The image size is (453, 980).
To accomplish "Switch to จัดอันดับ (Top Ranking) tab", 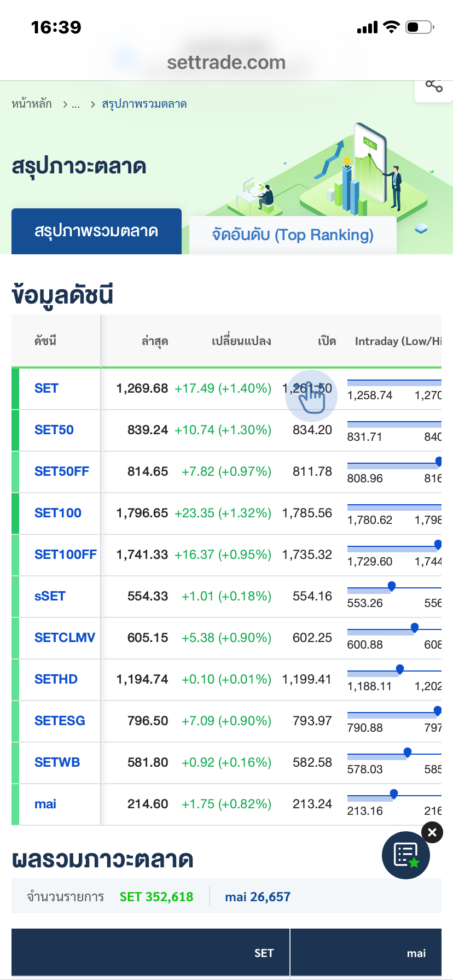I will [293, 235].
